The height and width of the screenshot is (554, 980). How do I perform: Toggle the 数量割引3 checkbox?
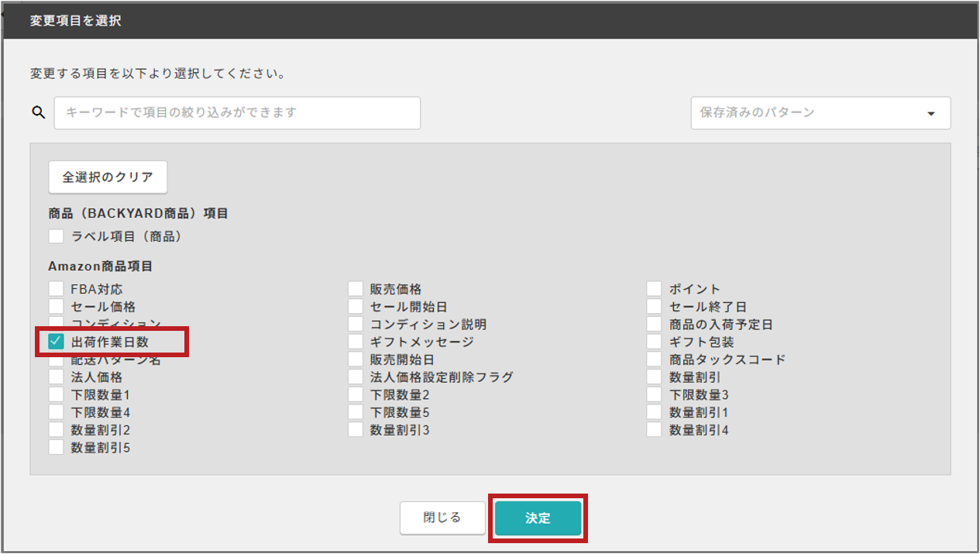click(x=355, y=430)
